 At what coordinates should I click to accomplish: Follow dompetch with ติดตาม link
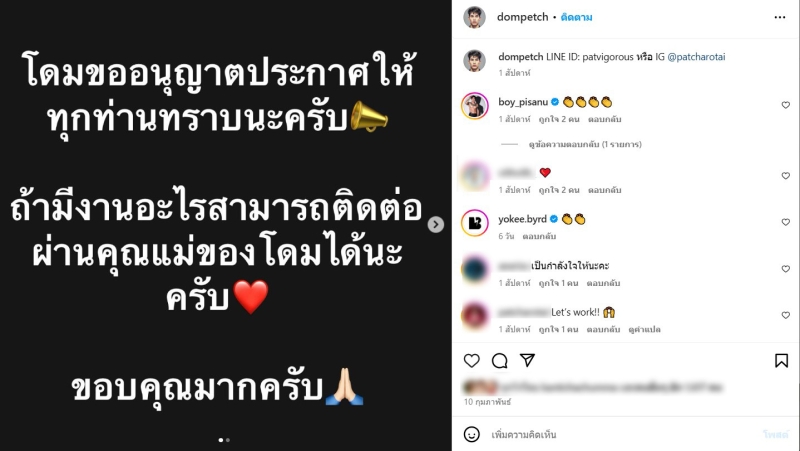pyautogui.click(x=576, y=17)
